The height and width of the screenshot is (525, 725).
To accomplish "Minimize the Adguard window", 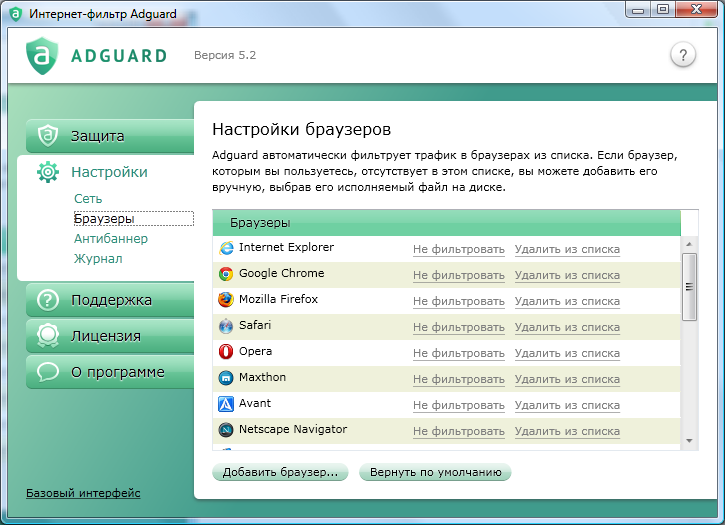I will pyautogui.click(x=638, y=10).
